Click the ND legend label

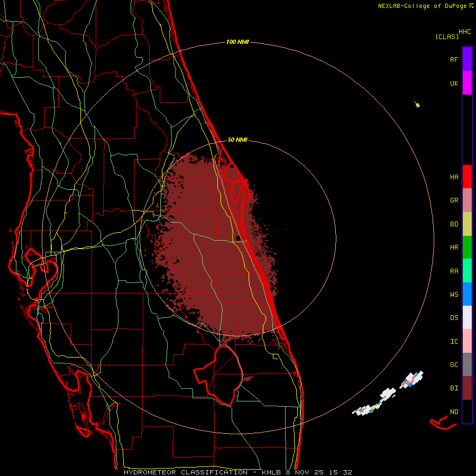click(x=454, y=412)
